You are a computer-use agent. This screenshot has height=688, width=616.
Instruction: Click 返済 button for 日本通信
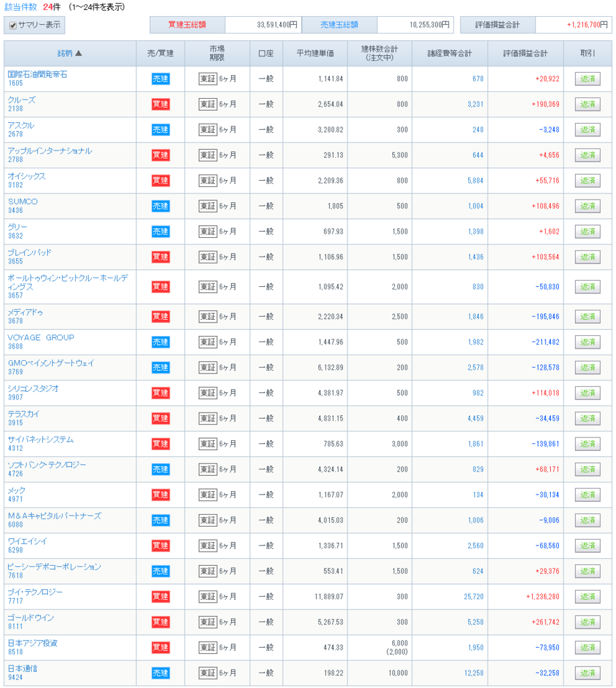point(588,673)
